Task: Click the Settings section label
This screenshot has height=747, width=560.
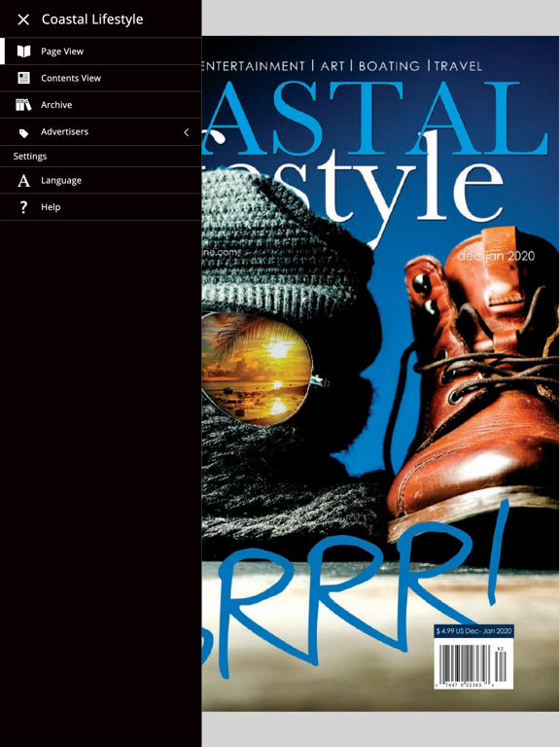Action: (30, 157)
